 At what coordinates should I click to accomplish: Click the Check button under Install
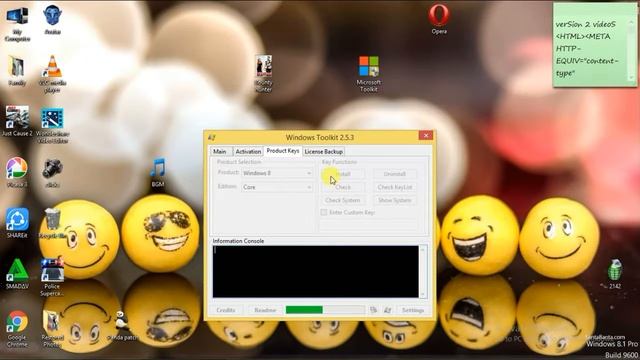[343, 187]
